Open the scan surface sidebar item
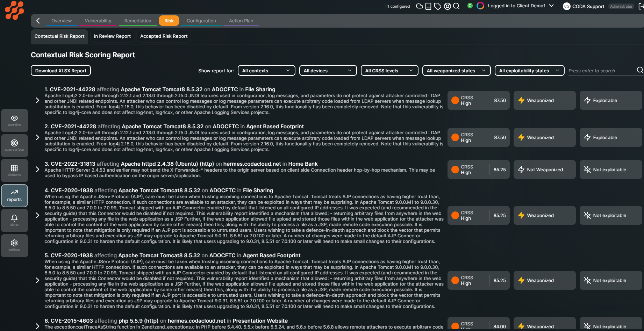644x331 pixels. point(14,145)
